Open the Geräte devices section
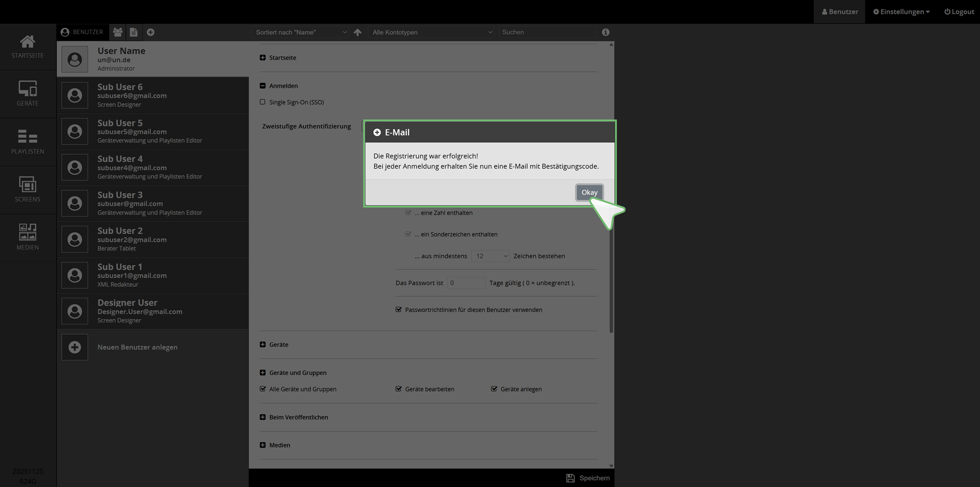The height and width of the screenshot is (487, 980). [27, 93]
